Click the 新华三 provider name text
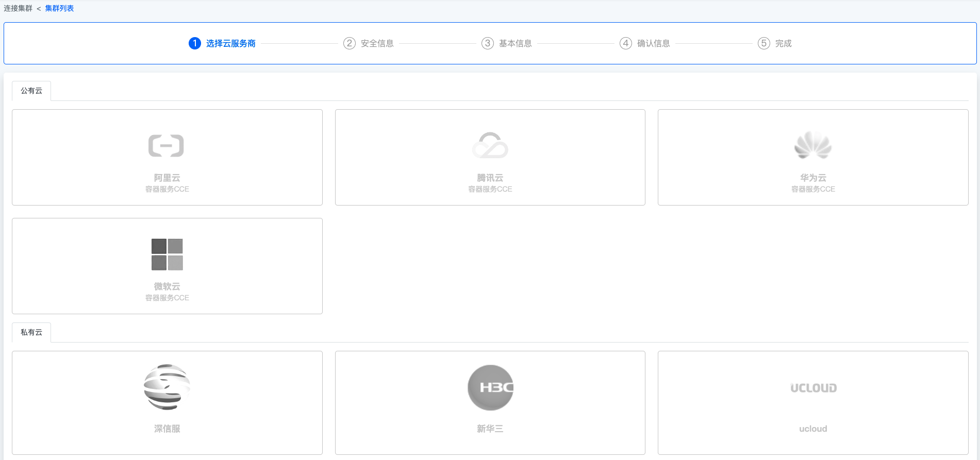Viewport: 980px width, 460px height. click(490, 429)
